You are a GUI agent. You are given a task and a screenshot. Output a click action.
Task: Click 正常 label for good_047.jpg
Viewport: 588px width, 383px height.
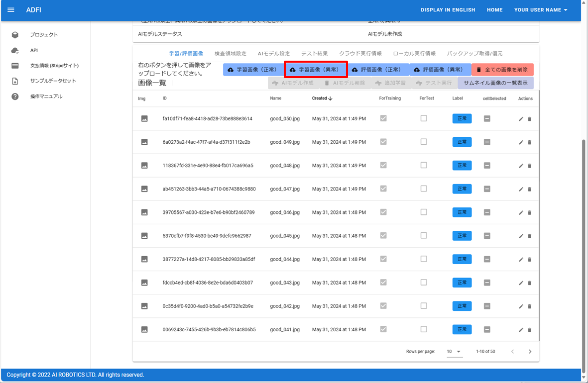point(462,189)
